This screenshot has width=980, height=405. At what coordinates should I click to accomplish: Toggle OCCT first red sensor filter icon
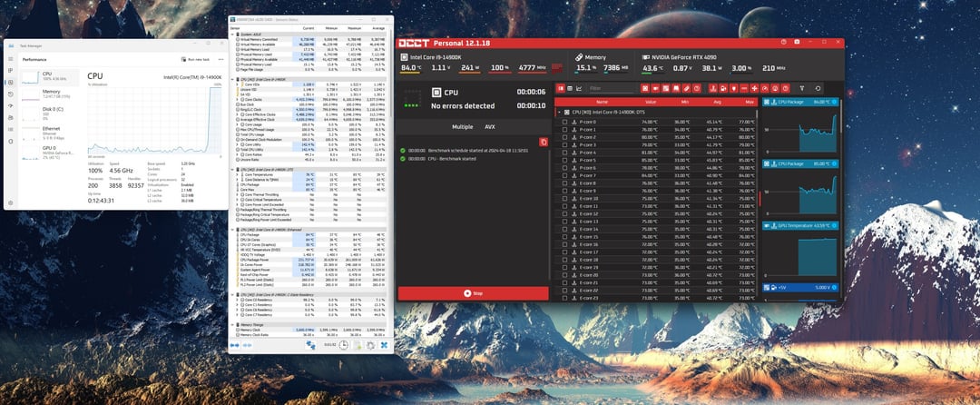(x=645, y=88)
